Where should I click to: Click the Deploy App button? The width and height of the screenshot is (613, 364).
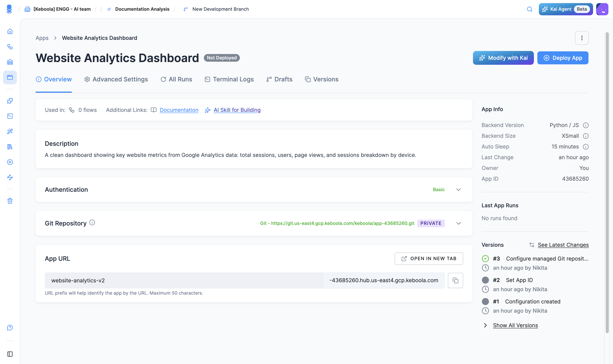point(563,58)
